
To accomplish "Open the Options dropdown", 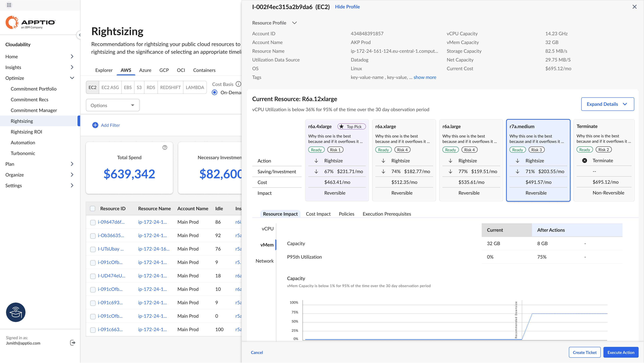I will pos(113,105).
